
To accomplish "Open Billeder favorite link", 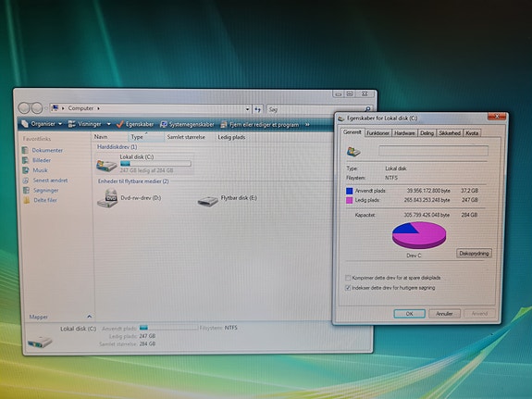I will [x=42, y=160].
